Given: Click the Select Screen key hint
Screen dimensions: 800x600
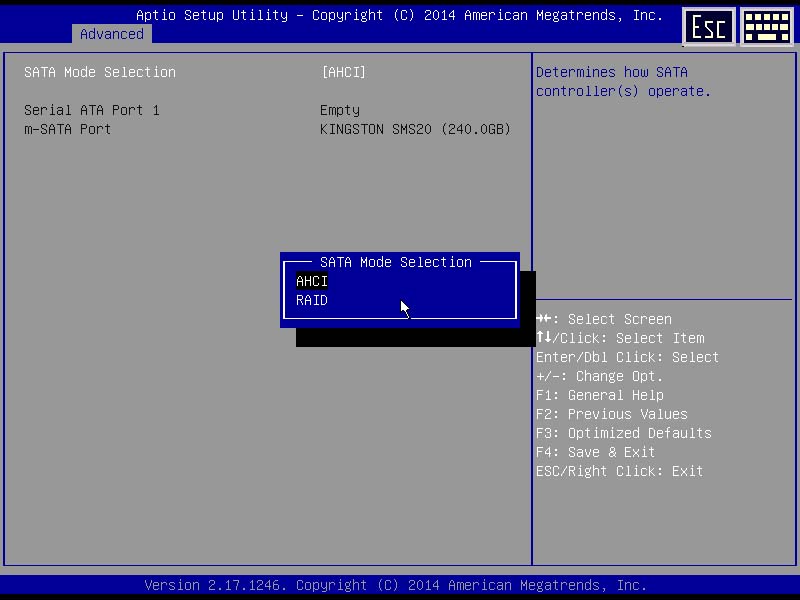Looking at the screenshot, I should (x=604, y=319).
